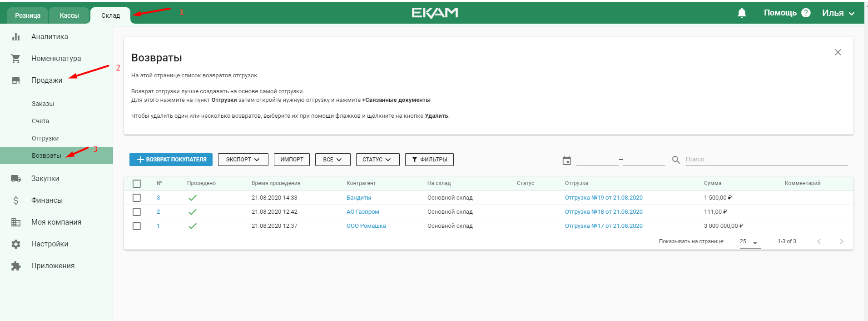
Task: Click the Номенклатура cart icon
Action: 16,59
